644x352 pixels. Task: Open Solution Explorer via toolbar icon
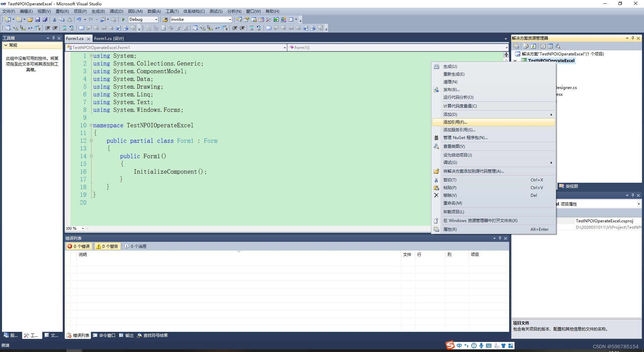[x=239, y=19]
